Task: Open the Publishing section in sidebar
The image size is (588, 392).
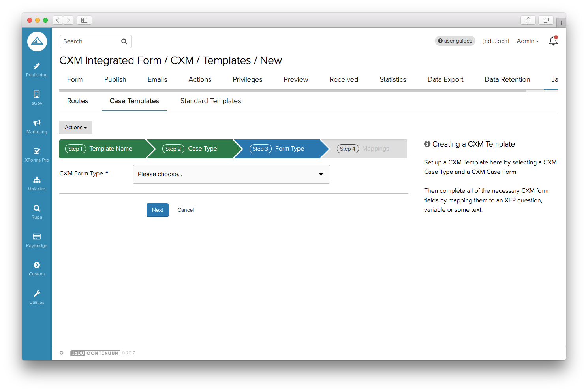Action: pyautogui.click(x=37, y=70)
